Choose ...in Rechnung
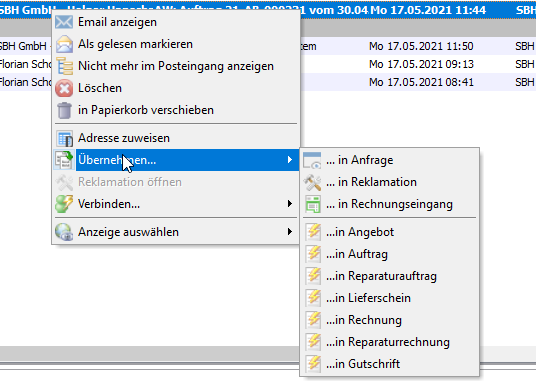 point(390,320)
